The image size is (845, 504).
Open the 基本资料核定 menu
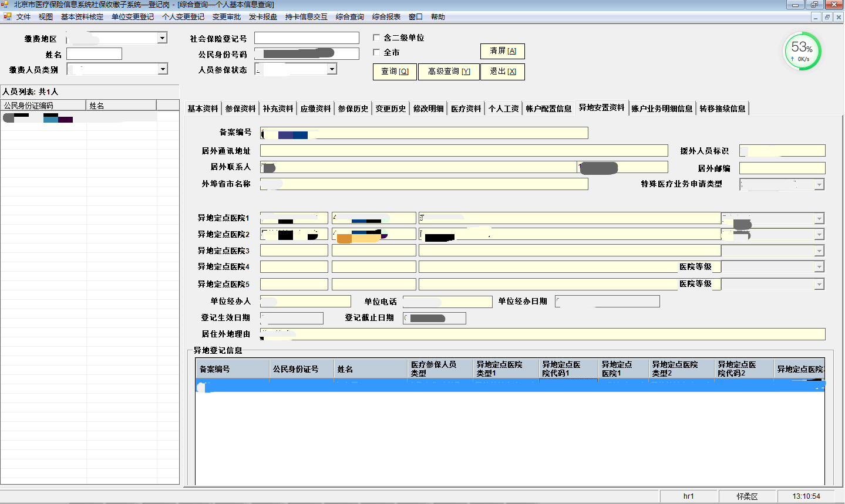click(82, 17)
